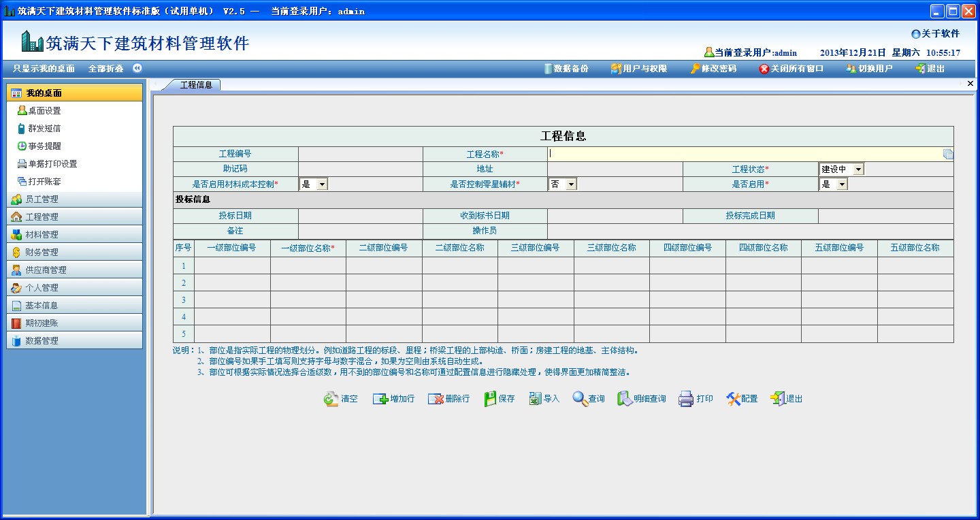Click the 查询 button
980x520 pixels.
point(589,399)
